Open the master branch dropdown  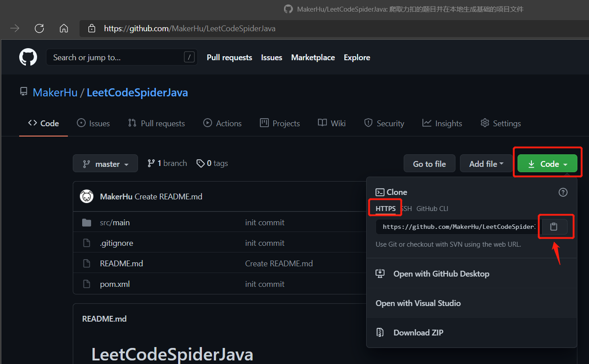(105, 164)
